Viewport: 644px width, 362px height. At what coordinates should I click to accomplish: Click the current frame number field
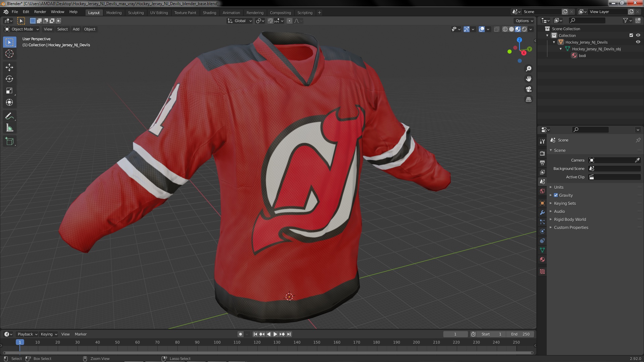click(455, 334)
